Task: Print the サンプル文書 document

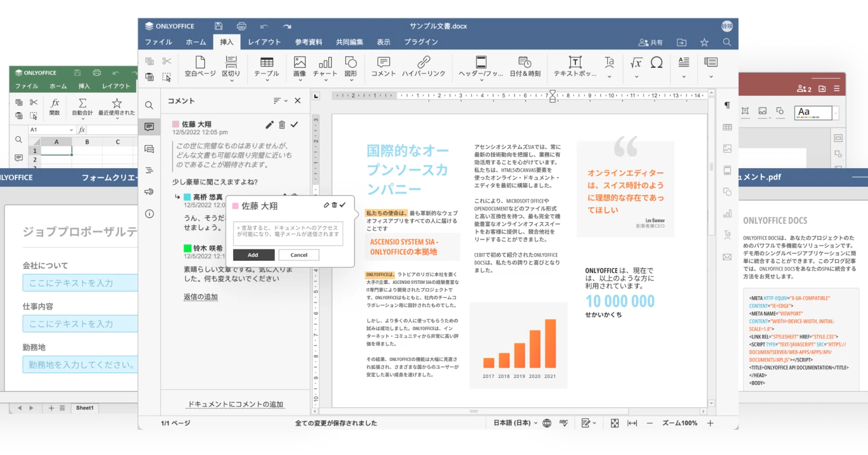Action: tap(241, 26)
